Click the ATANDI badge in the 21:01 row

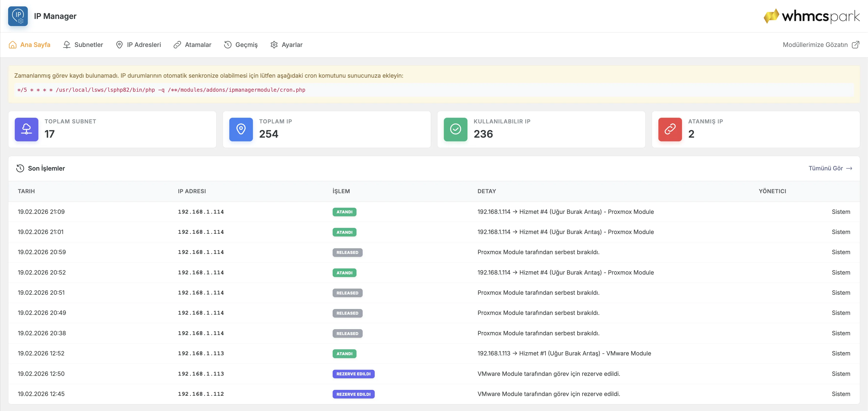344,232
